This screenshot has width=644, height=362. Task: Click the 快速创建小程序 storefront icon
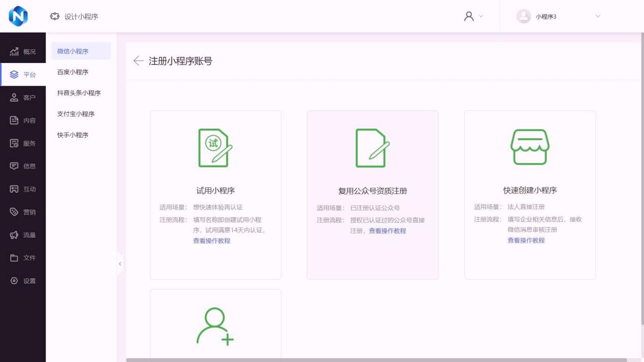(530, 147)
